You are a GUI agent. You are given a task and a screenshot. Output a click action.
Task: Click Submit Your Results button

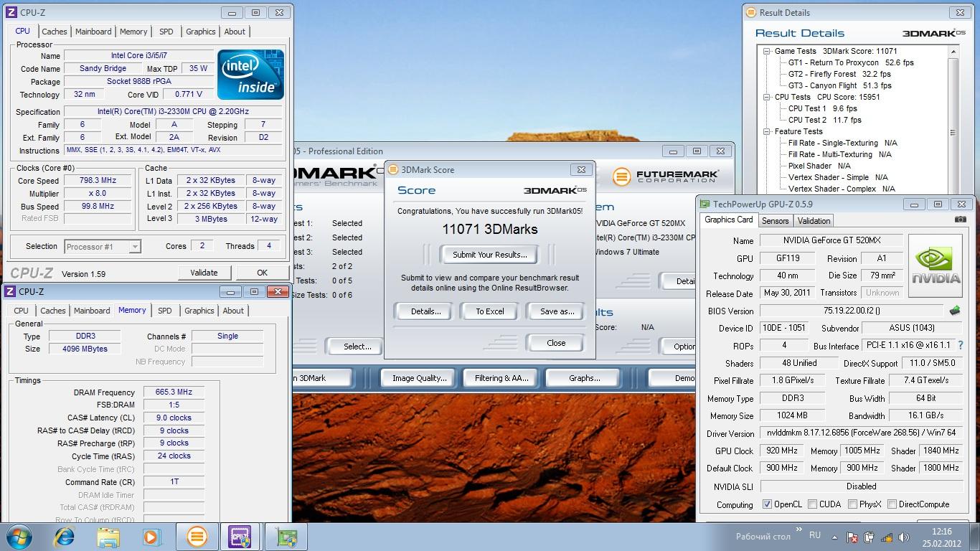(x=490, y=255)
